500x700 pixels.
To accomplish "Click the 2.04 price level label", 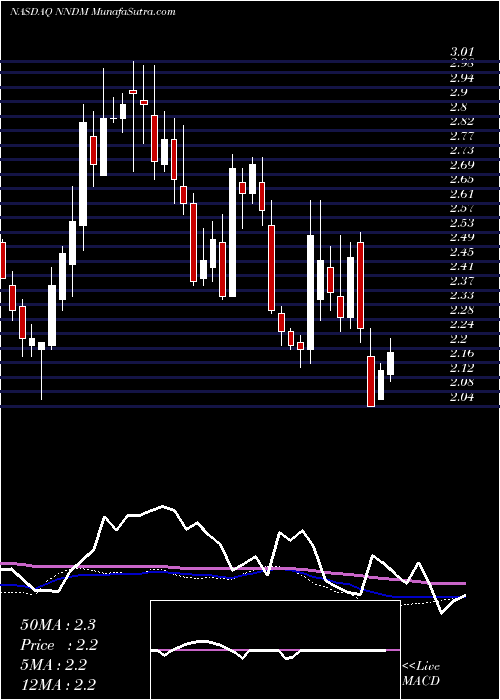I will point(462,397).
